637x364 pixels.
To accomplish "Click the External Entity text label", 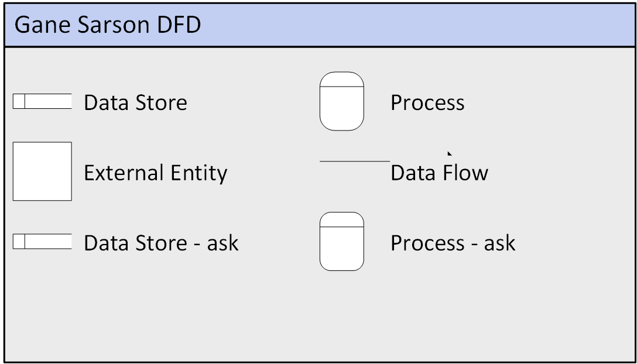I will click(155, 173).
